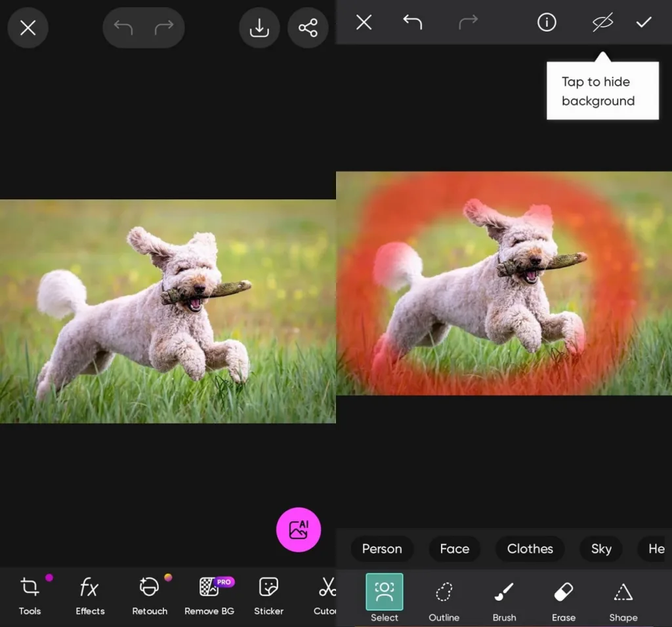This screenshot has width=672, height=627.
Task: Switch to the Brush tool
Action: coord(504,601)
